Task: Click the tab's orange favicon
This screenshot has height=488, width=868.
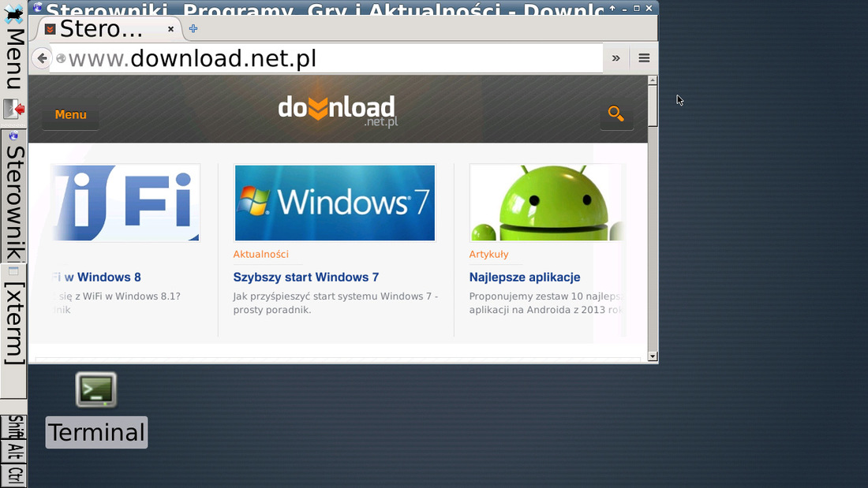Action: pos(50,28)
